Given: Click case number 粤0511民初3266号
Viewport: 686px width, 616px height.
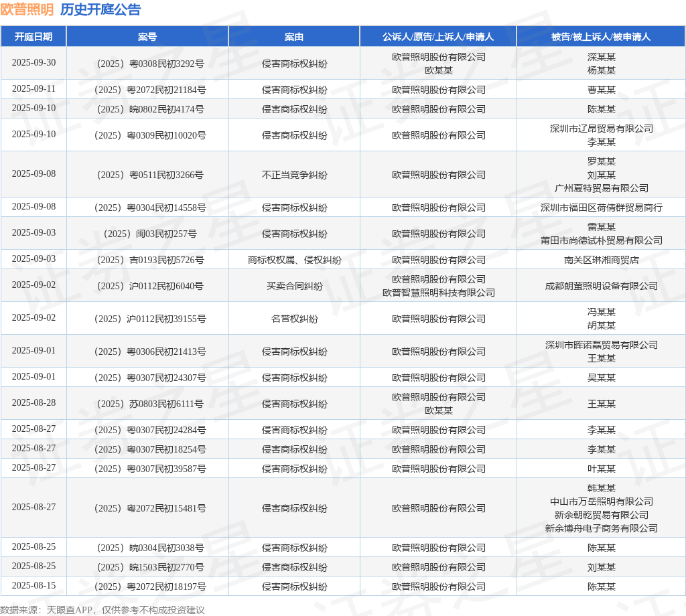Looking at the screenshot, I should [x=150, y=175].
